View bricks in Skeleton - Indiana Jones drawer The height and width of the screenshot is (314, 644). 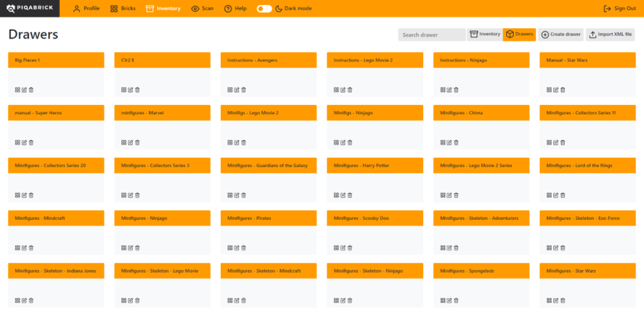pyautogui.click(x=17, y=300)
